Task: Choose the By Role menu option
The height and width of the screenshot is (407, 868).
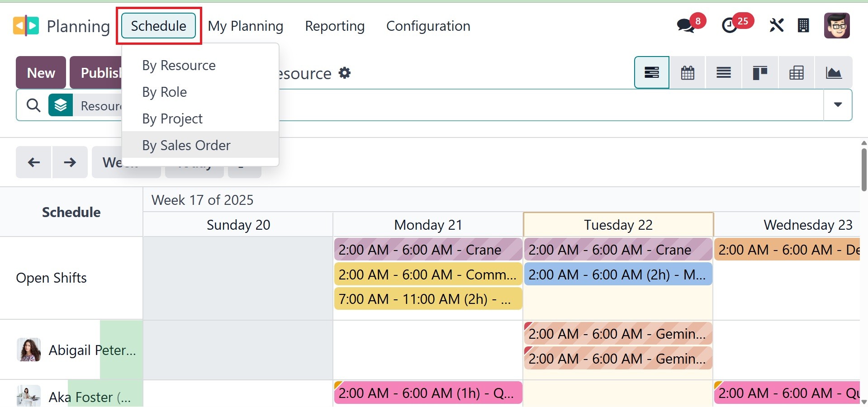Action: [x=164, y=92]
